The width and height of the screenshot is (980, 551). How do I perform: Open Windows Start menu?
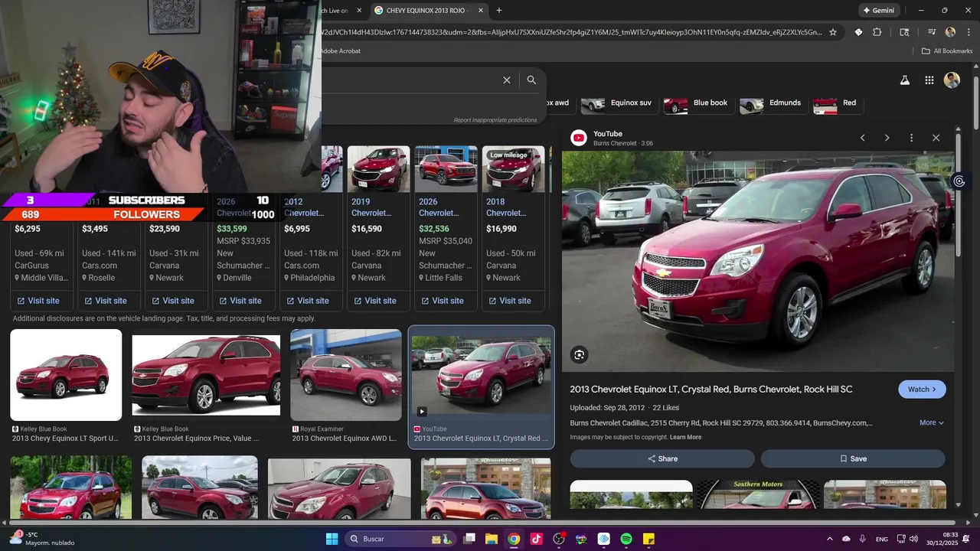332,539
